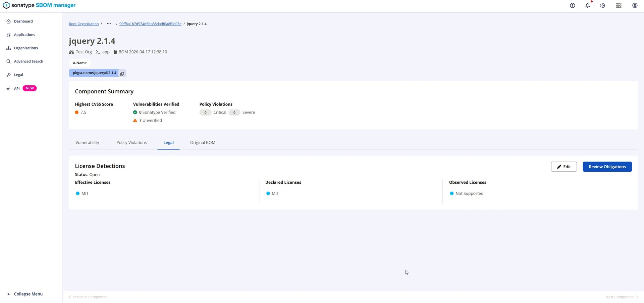This screenshot has height=303, width=644.
Task: Open the help question mark icon
Action: pos(573,5)
